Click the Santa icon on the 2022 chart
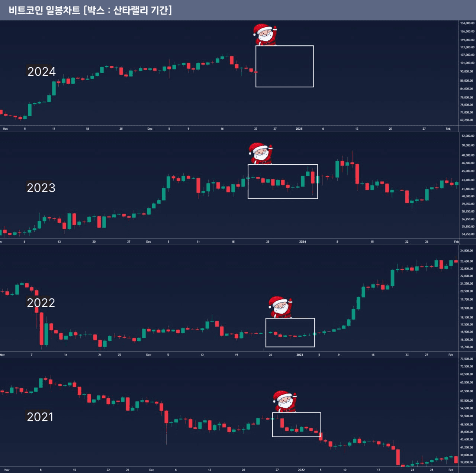476x473 pixels. 280,307
